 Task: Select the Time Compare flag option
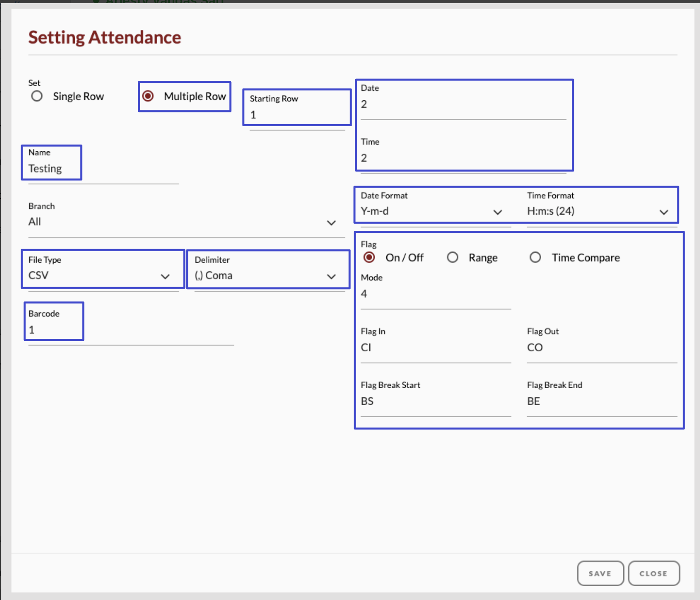point(535,258)
